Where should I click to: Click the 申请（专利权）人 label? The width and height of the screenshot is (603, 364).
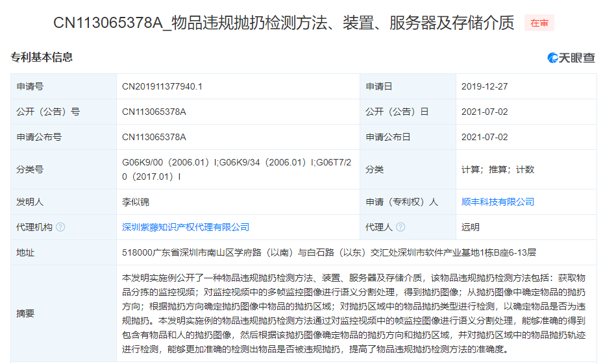(x=402, y=202)
